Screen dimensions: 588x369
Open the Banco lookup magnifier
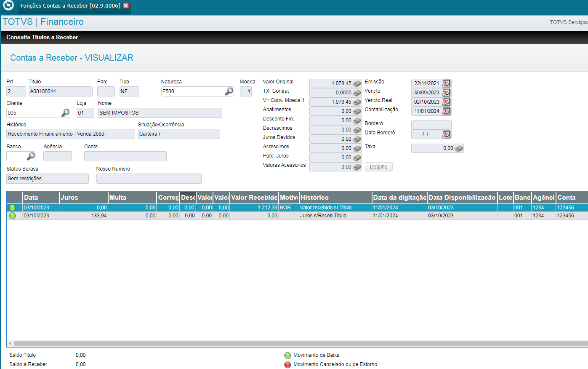point(31,156)
